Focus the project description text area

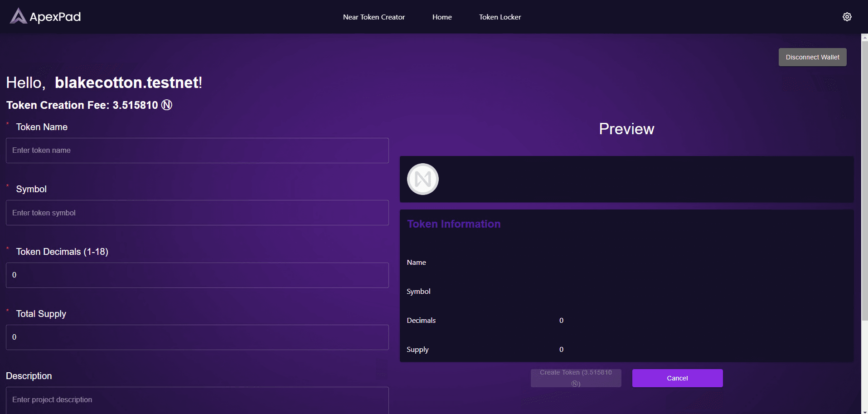197,400
